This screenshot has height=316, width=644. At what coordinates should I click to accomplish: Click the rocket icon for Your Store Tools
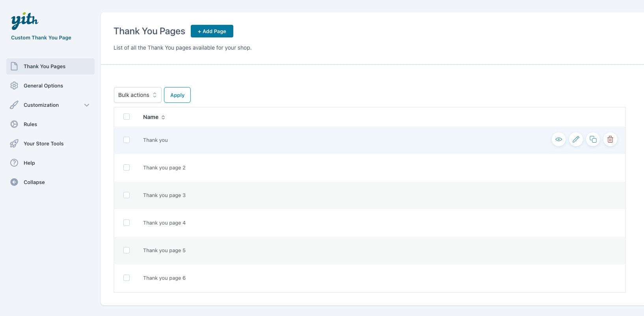14,143
